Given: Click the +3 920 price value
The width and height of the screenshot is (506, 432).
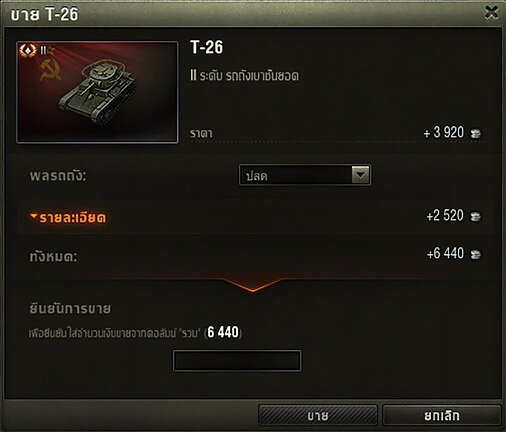Looking at the screenshot, I should pyautogui.click(x=444, y=133).
